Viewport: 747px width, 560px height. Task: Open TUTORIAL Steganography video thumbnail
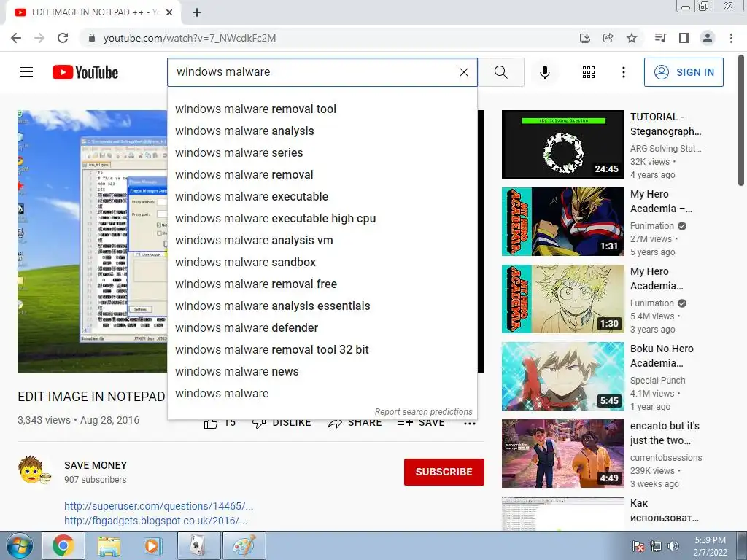[562, 144]
